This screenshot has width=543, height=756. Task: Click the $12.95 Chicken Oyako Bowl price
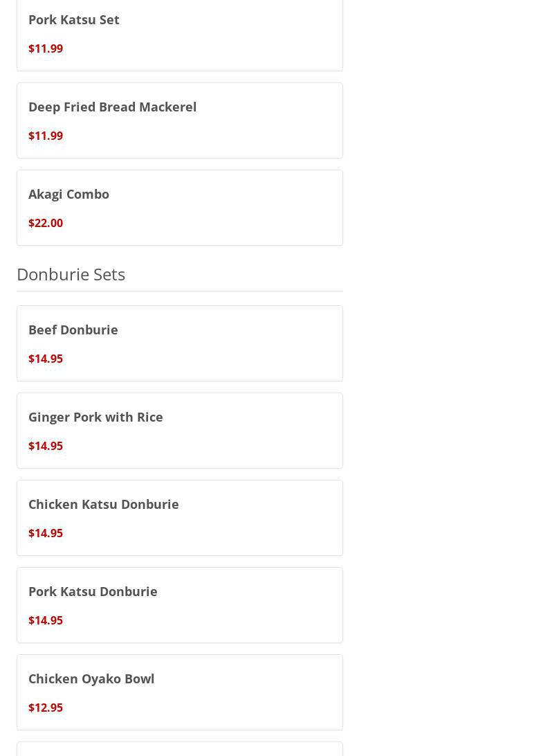[46, 708]
